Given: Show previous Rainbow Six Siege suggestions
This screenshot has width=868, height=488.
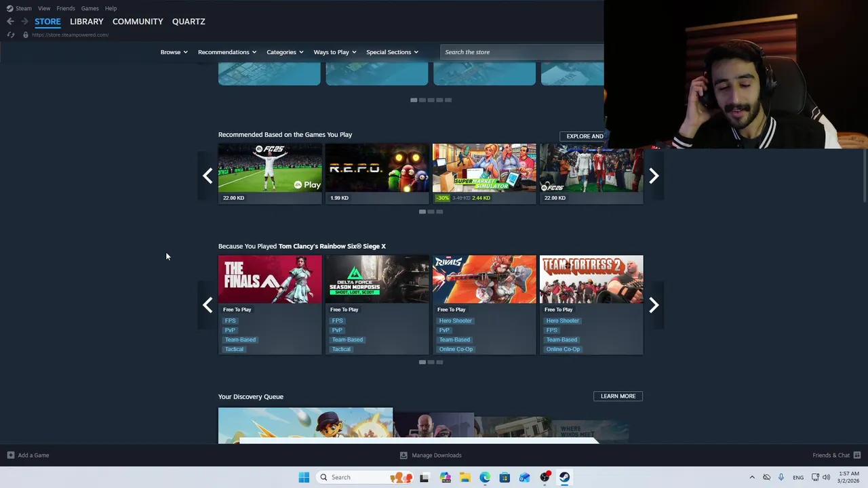Looking at the screenshot, I should click(x=208, y=305).
